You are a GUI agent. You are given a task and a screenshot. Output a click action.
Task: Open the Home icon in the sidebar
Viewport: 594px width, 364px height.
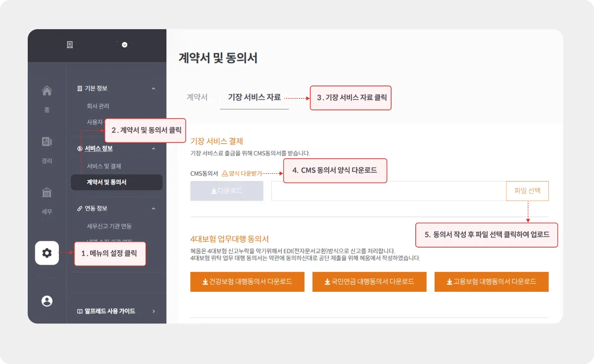(x=47, y=91)
